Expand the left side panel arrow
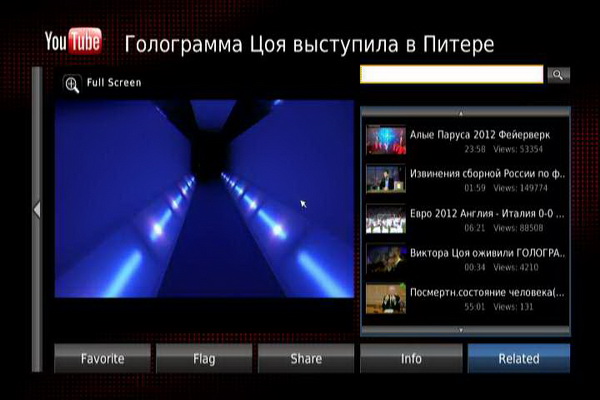The width and height of the screenshot is (600, 400). [x=37, y=209]
